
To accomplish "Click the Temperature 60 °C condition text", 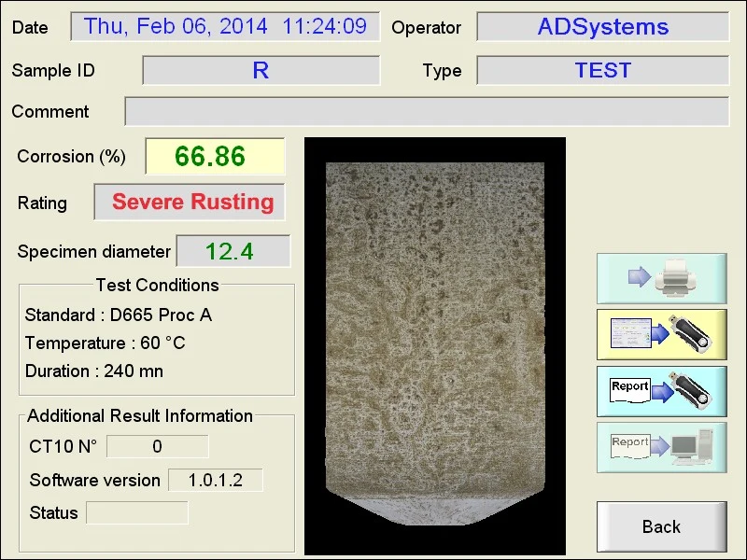I will 105,343.
